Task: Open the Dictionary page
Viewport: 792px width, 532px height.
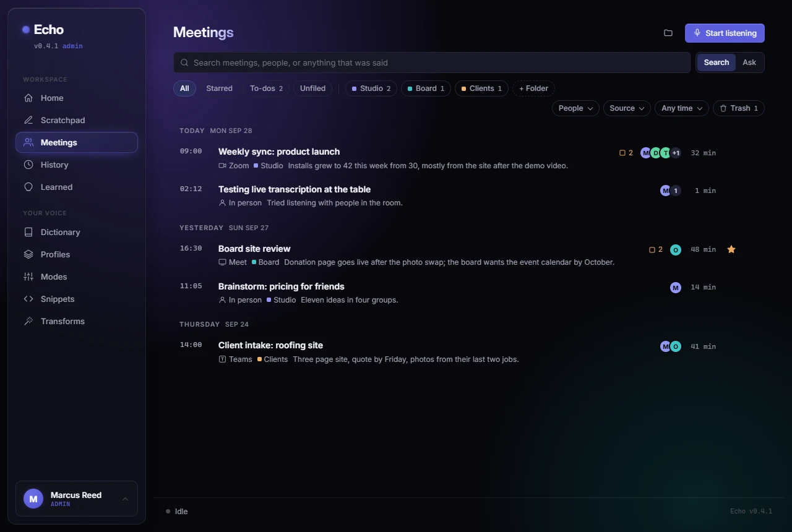Action: [x=77, y=232]
